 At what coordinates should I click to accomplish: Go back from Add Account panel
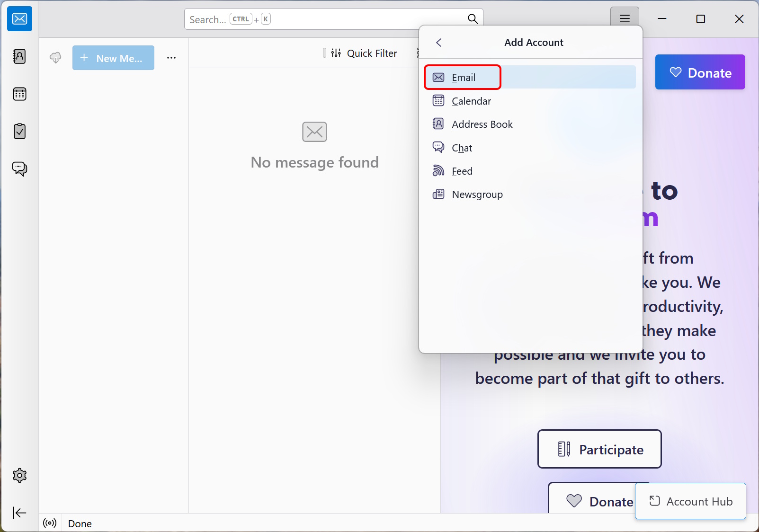click(439, 43)
